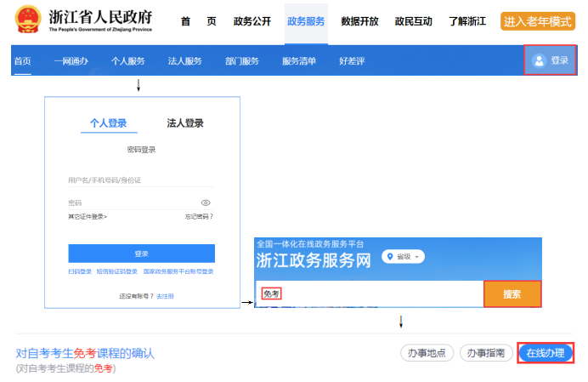588x382 pixels.
Task: Go to the 一网通办 tab
Action: (71, 61)
